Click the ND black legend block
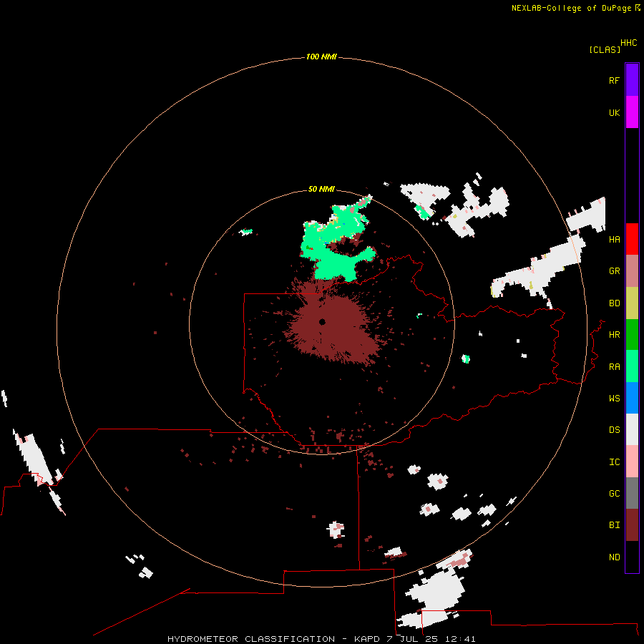 pos(632,557)
